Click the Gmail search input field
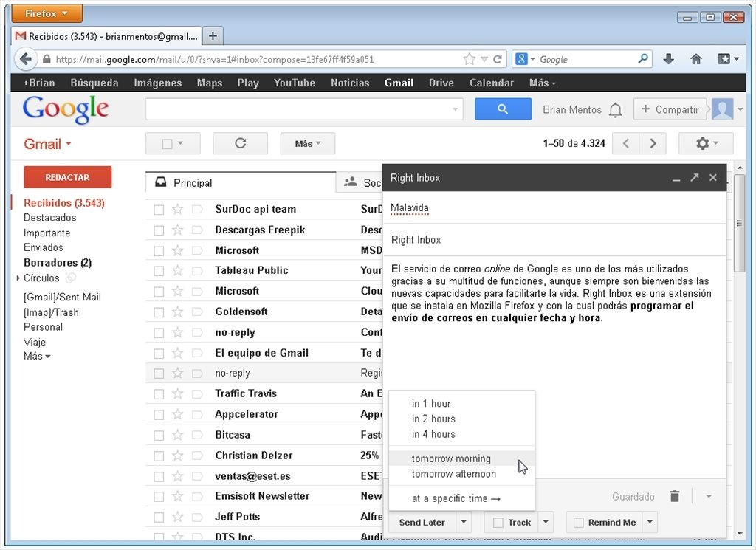This screenshot has height=550, width=756. (303, 109)
